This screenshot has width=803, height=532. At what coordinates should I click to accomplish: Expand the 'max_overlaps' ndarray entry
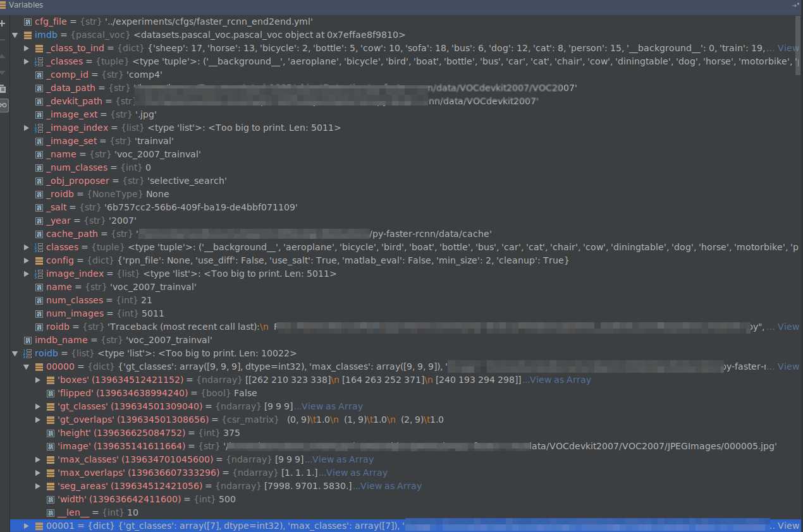[37, 473]
